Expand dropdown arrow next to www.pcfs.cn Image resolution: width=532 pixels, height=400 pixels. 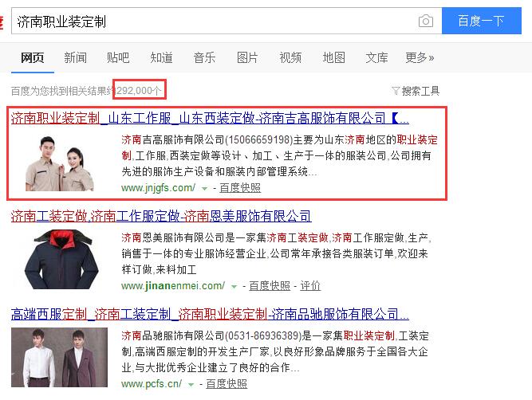click(191, 385)
